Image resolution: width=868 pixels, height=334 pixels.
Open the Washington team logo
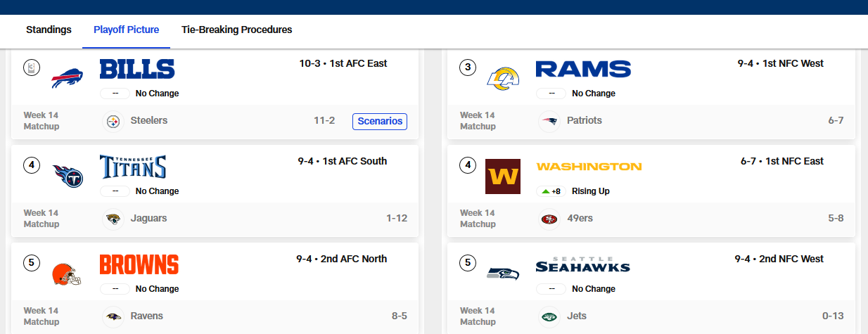(503, 176)
